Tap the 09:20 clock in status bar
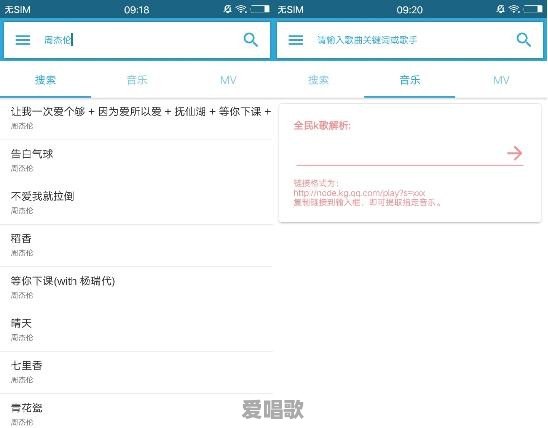 pos(410,9)
